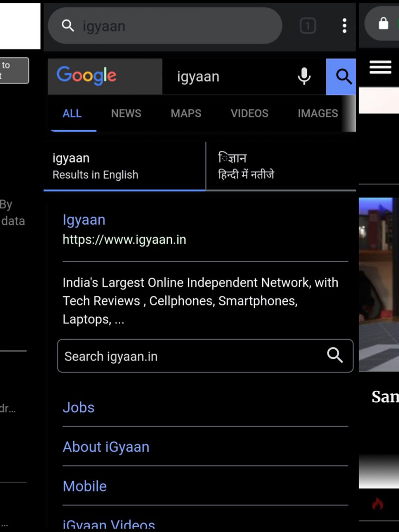Open the three-dot browser menu
399x532 pixels.
(x=344, y=26)
